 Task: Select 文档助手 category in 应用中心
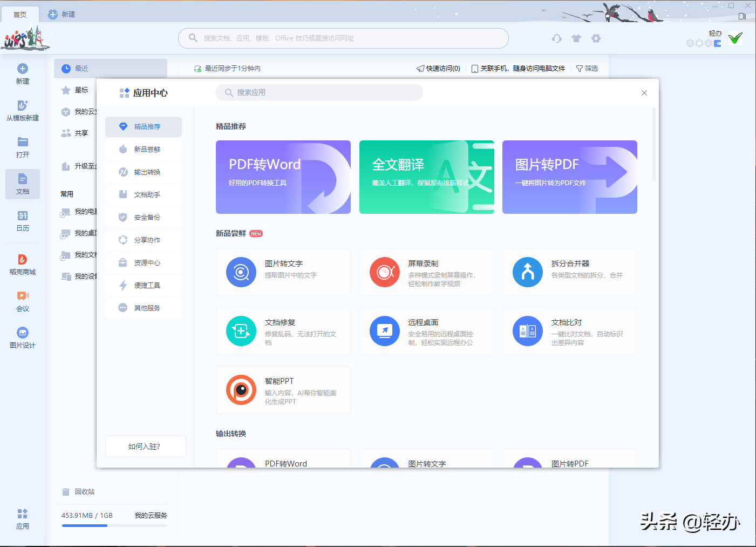(144, 195)
